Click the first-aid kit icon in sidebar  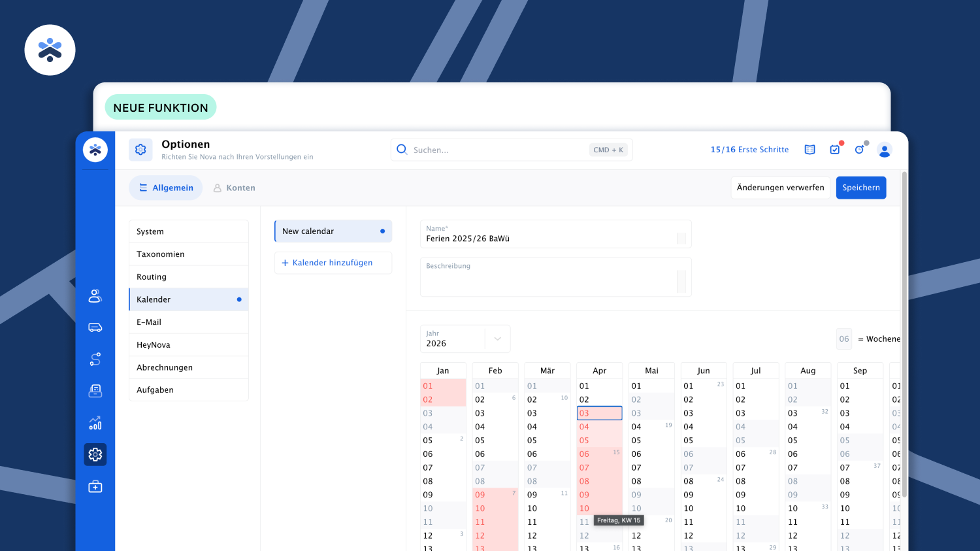coord(95,486)
